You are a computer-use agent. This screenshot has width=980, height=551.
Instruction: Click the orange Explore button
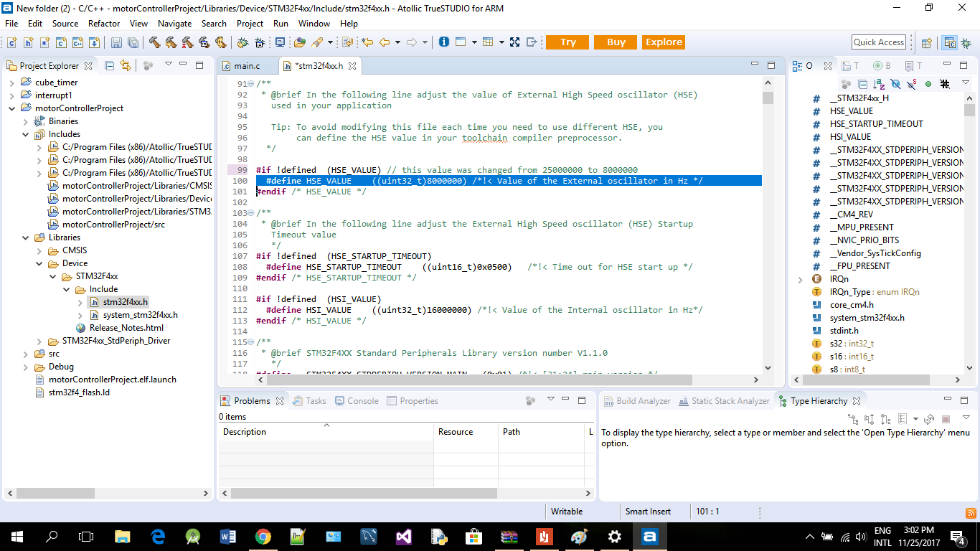click(x=664, y=42)
